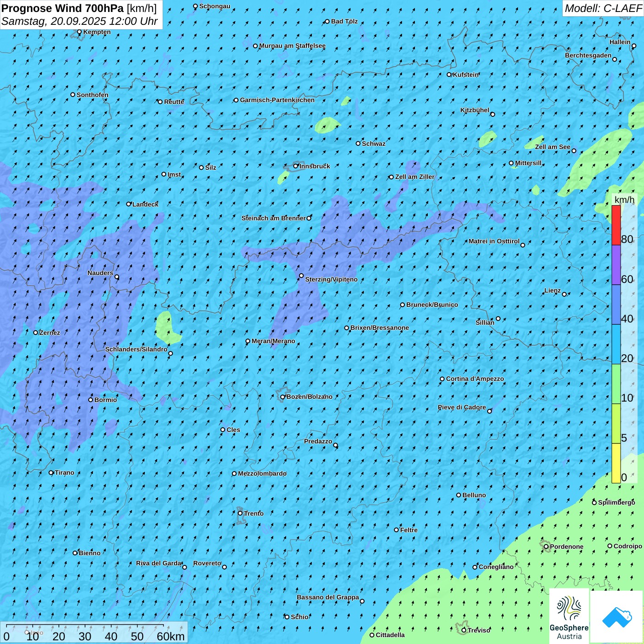Click the Kempten city label

tap(97, 32)
